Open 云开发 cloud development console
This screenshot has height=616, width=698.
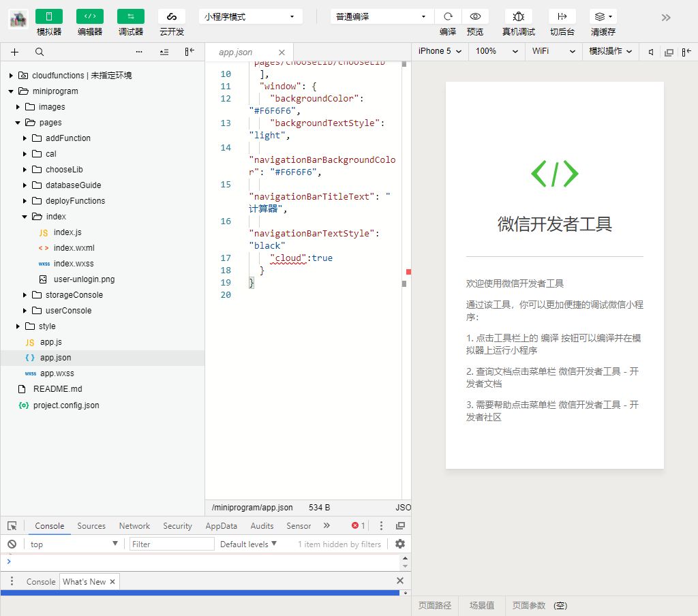click(172, 16)
